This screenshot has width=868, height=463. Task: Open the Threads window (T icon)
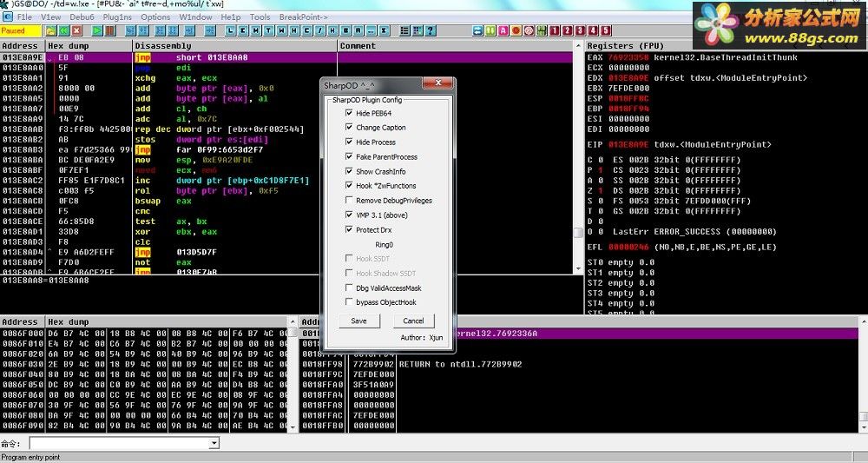coord(268,30)
